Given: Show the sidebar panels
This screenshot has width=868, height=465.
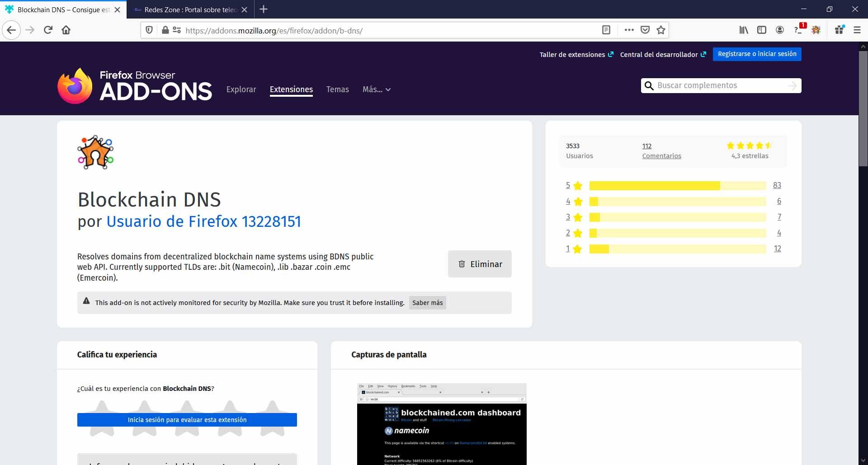Looking at the screenshot, I should pyautogui.click(x=762, y=30).
